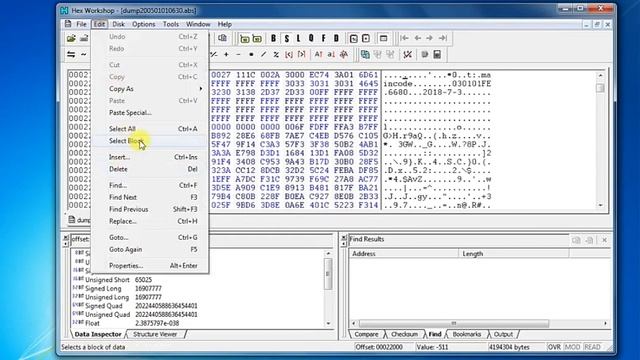The height and width of the screenshot is (360, 640).
Task: Jump to first using |← navigation arrow
Action: [x=404, y=38]
